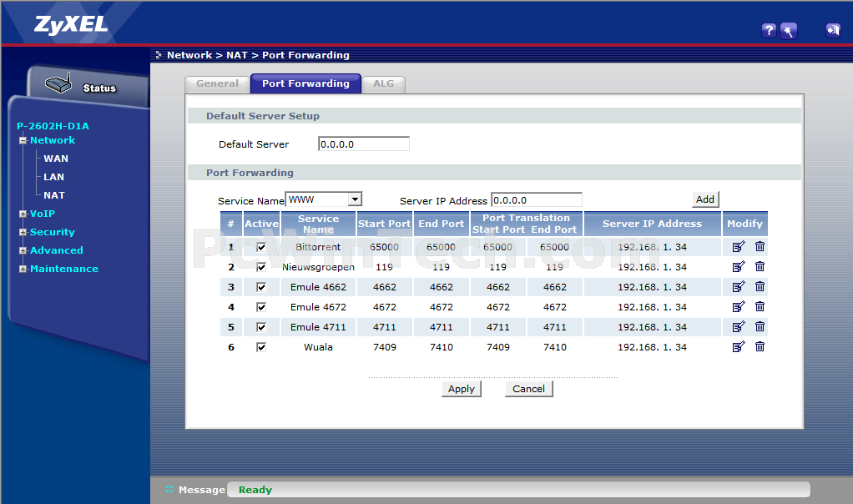Click the Add button

(x=705, y=199)
